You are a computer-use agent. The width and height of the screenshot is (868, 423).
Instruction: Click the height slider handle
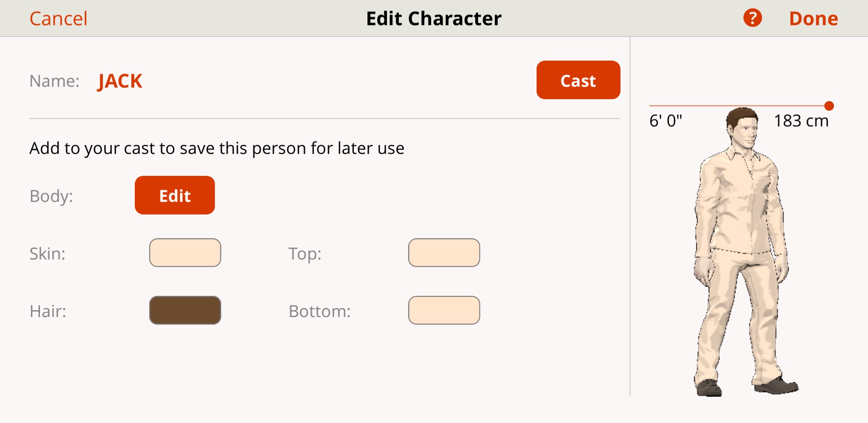click(x=829, y=106)
